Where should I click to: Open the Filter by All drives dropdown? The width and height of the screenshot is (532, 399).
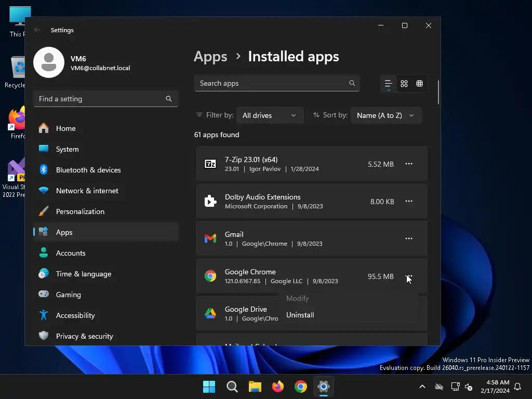[270, 115]
